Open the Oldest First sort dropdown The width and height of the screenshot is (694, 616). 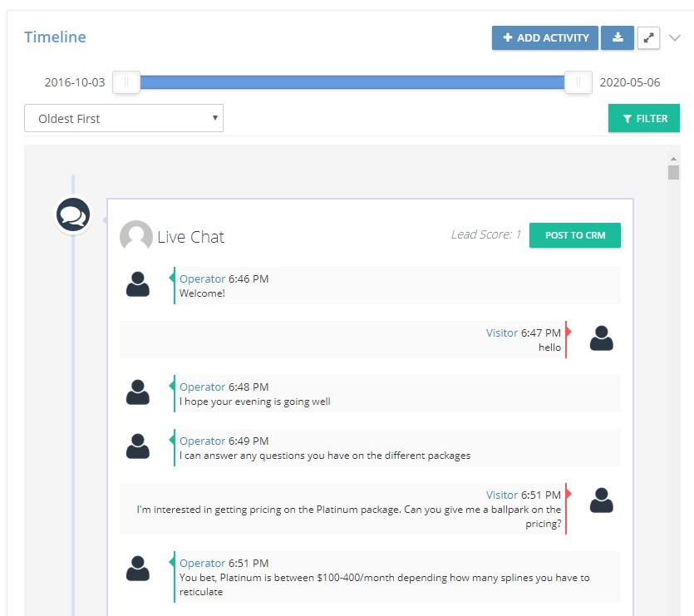tap(124, 118)
